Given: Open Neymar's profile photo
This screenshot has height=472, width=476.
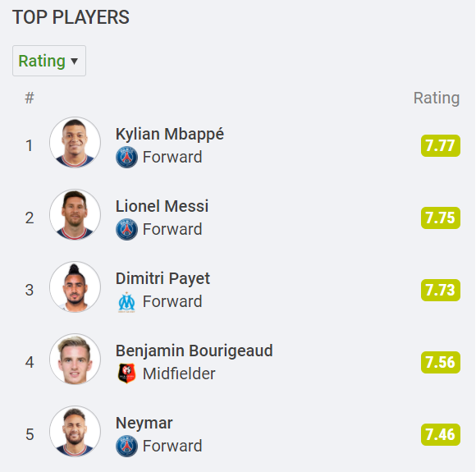Looking at the screenshot, I should (x=75, y=431).
